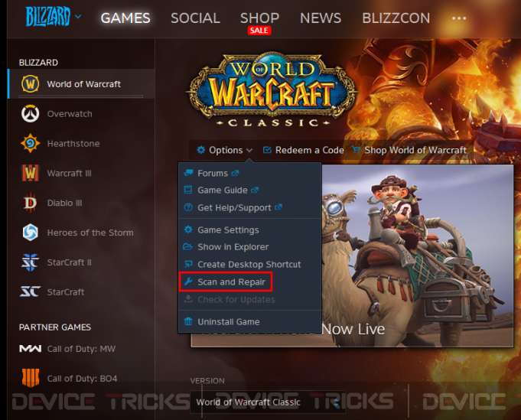Viewport: 521px width, 420px height.
Task: Switch to the SHOP tab
Action: click(x=259, y=18)
